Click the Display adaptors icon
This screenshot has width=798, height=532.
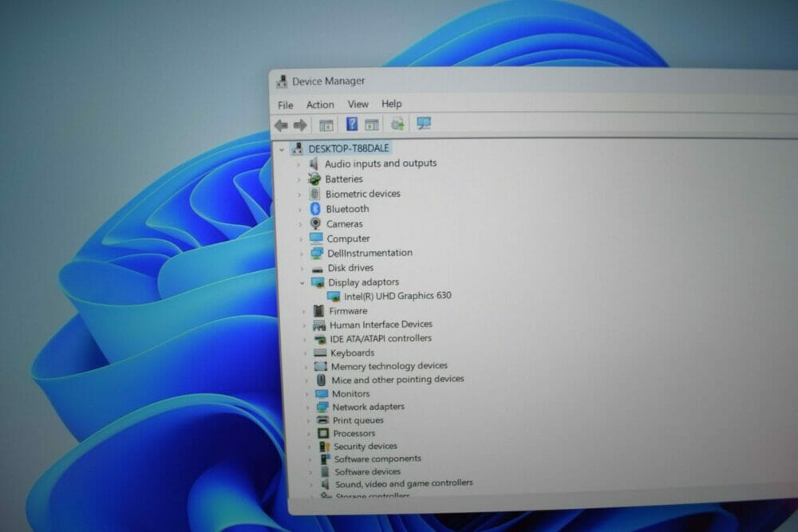click(318, 282)
